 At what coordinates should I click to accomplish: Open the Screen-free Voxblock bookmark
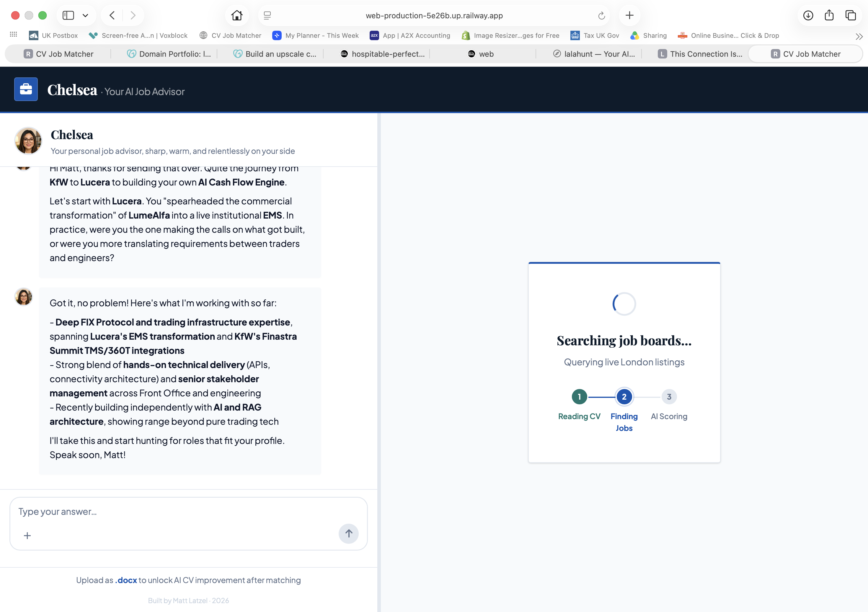click(x=138, y=35)
